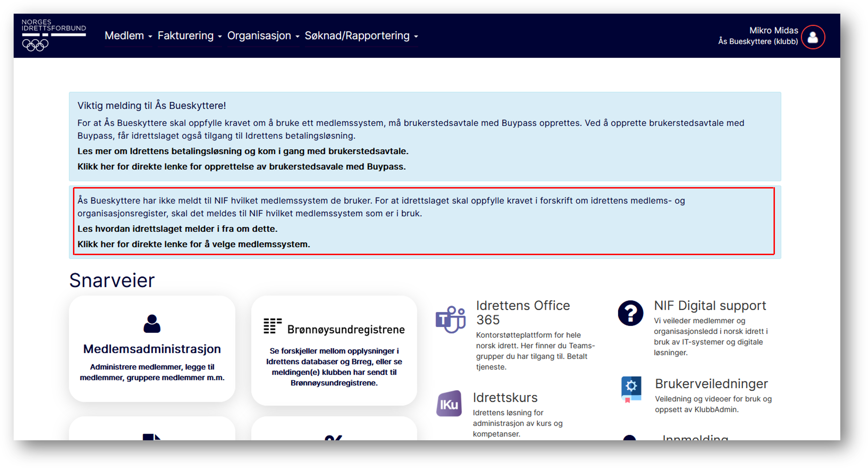
Task: Expand the Fakturering dropdown arrow
Action: point(220,36)
